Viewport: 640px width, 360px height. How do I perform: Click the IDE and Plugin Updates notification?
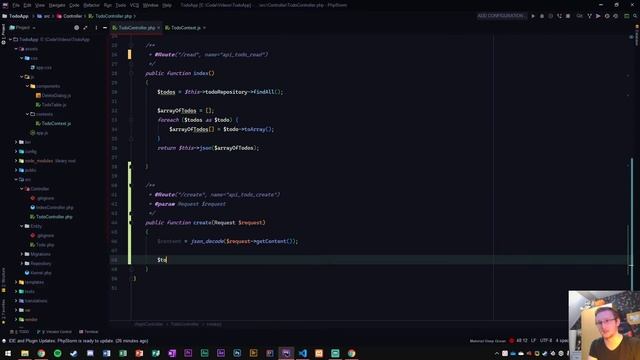[78, 341]
